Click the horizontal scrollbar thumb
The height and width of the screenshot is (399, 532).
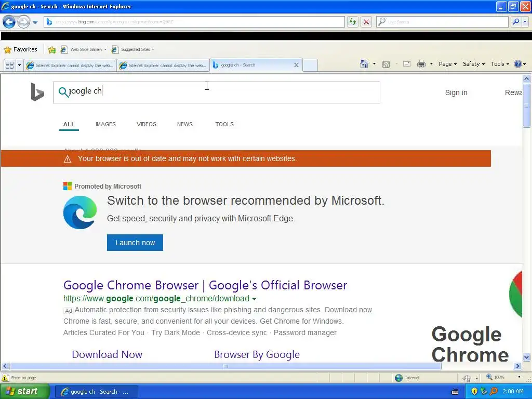[x=225, y=366]
